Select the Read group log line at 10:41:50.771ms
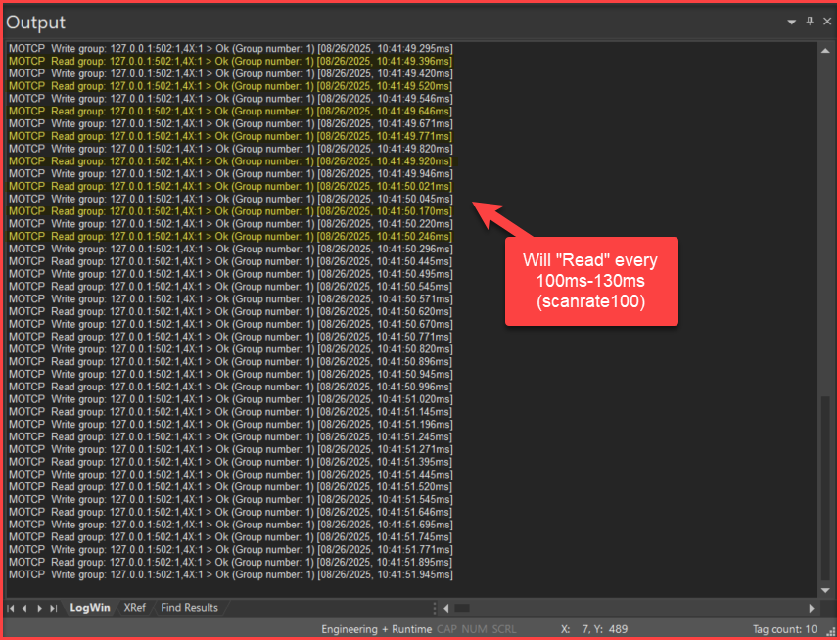The image size is (840, 640). pyautogui.click(x=231, y=337)
